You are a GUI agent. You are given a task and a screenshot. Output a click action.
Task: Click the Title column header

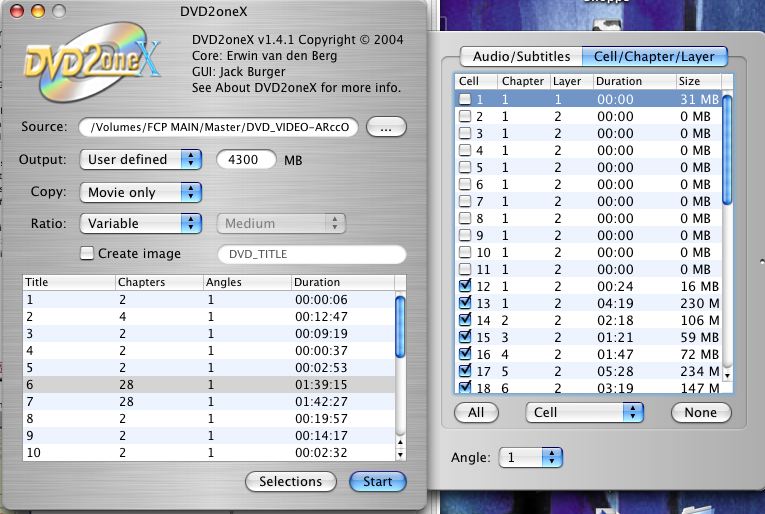coord(69,282)
